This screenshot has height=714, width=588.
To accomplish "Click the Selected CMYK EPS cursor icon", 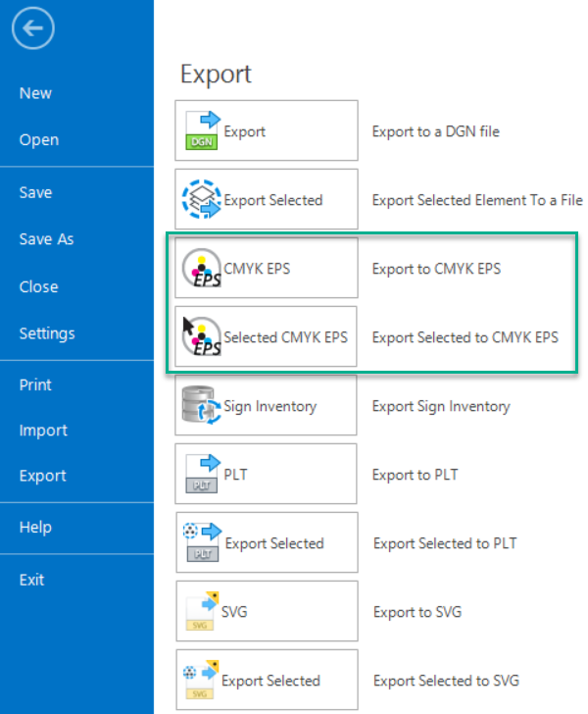I will [203, 336].
